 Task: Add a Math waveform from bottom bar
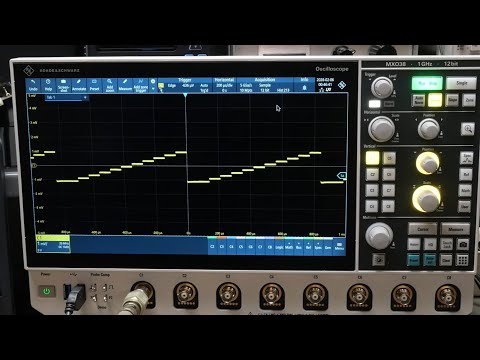[x=289, y=246]
